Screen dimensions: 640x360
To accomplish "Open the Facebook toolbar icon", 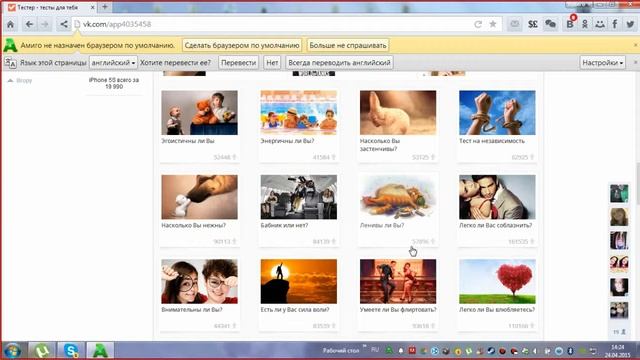I will 615,24.
